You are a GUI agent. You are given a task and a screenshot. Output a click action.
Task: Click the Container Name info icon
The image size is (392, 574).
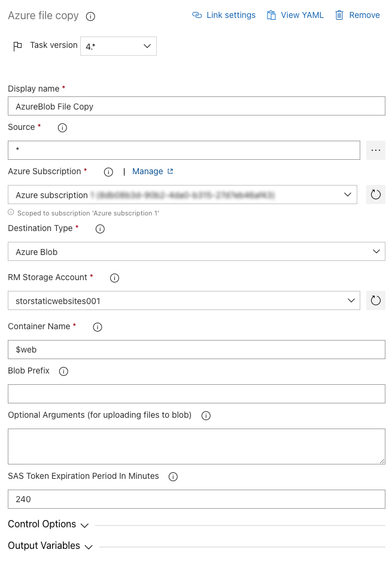point(98,327)
